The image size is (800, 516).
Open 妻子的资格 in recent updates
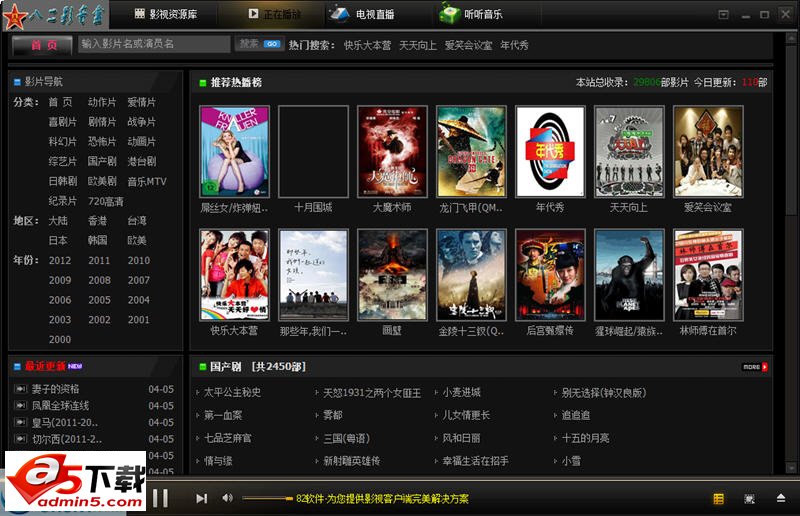click(x=55, y=389)
